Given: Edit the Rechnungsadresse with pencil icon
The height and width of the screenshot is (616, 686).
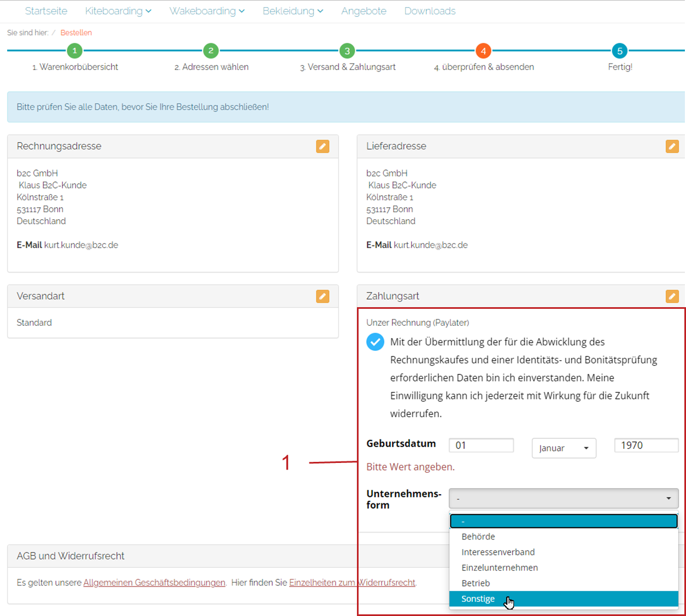Looking at the screenshot, I should click(323, 146).
